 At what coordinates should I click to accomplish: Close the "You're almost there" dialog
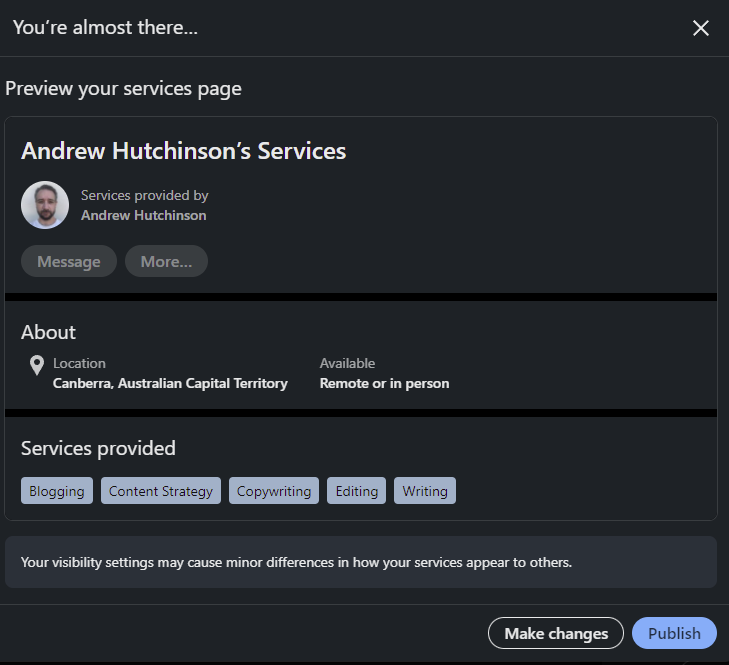pyautogui.click(x=700, y=28)
